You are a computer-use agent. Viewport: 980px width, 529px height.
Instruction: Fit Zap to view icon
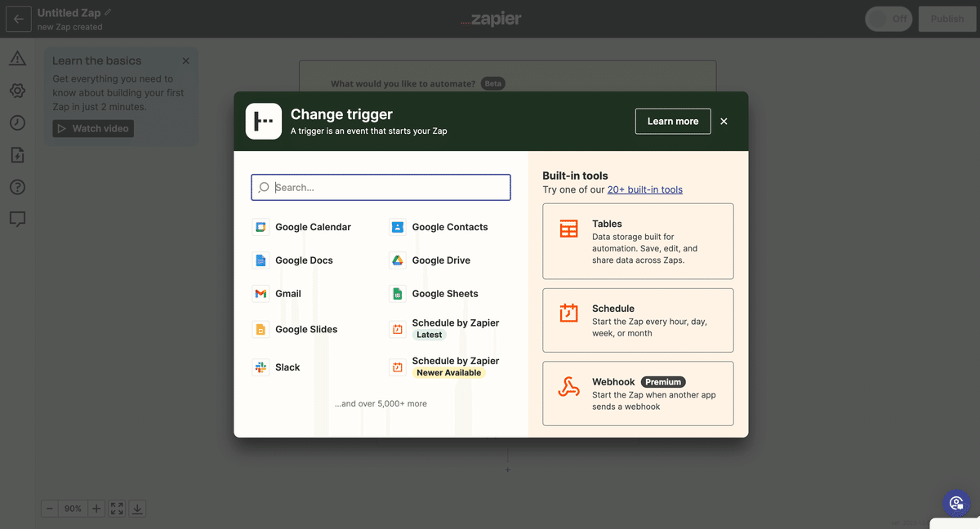[x=117, y=509]
